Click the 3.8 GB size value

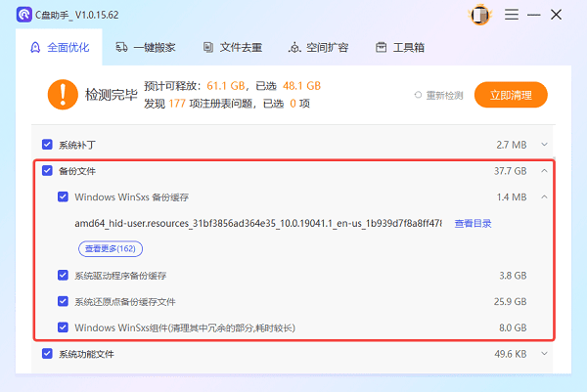point(513,276)
